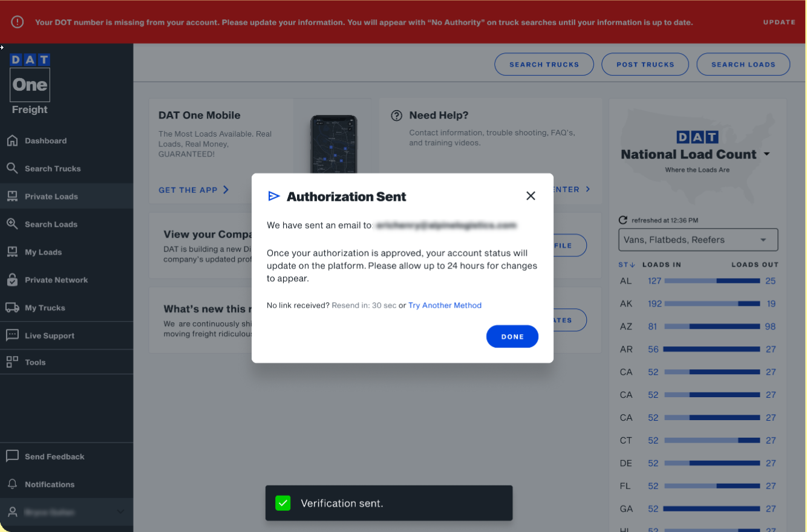Image resolution: width=807 pixels, height=532 pixels.
Task: Open Search Trucks magnifier icon in sidebar
Action: [12, 169]
